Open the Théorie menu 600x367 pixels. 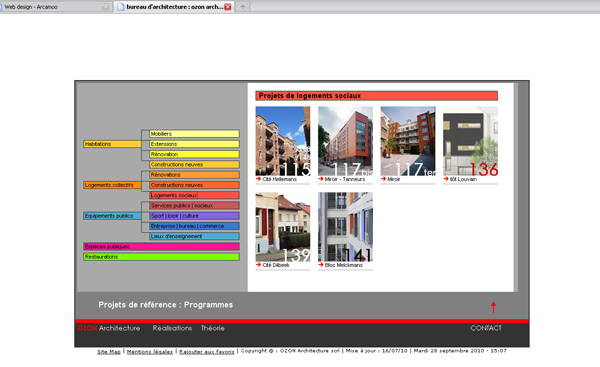coord(213,328)
